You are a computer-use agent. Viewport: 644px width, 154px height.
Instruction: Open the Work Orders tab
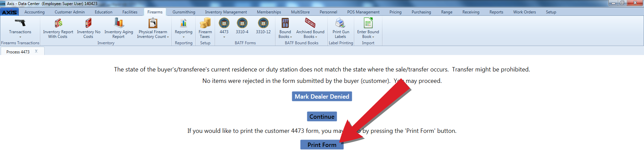tap(525, 12)
